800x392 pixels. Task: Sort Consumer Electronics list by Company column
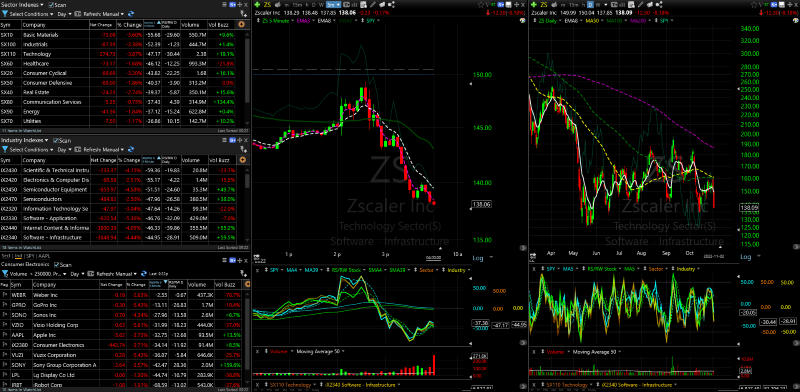(x=66, y=284)
